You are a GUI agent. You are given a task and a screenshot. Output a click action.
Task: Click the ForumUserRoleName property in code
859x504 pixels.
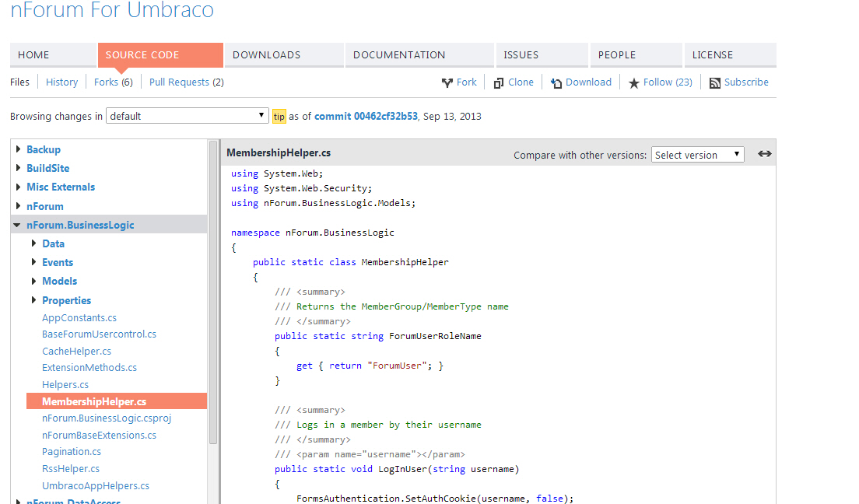coord(435,336)
